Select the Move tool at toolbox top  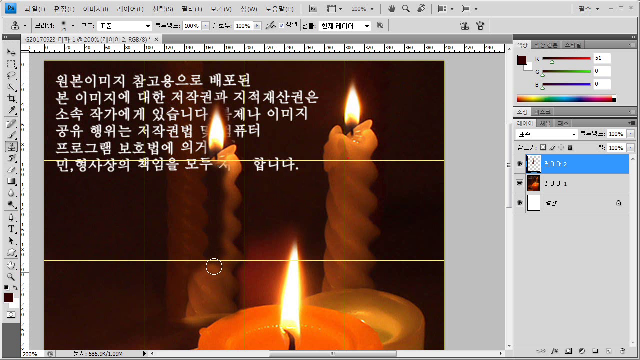(x=11, y=52)
